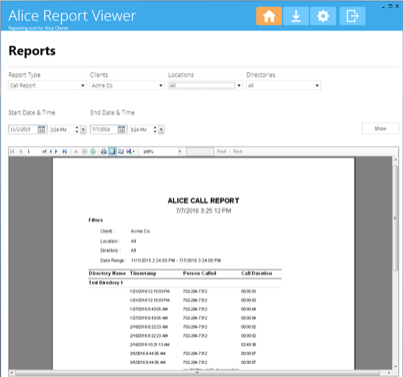Print the report
403x377 pixels.
click(x=104, y=151)
